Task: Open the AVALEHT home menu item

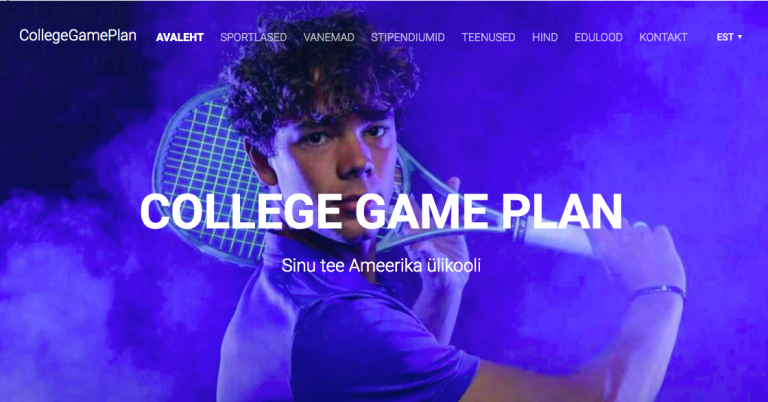Action: click(x=180, y=37)
